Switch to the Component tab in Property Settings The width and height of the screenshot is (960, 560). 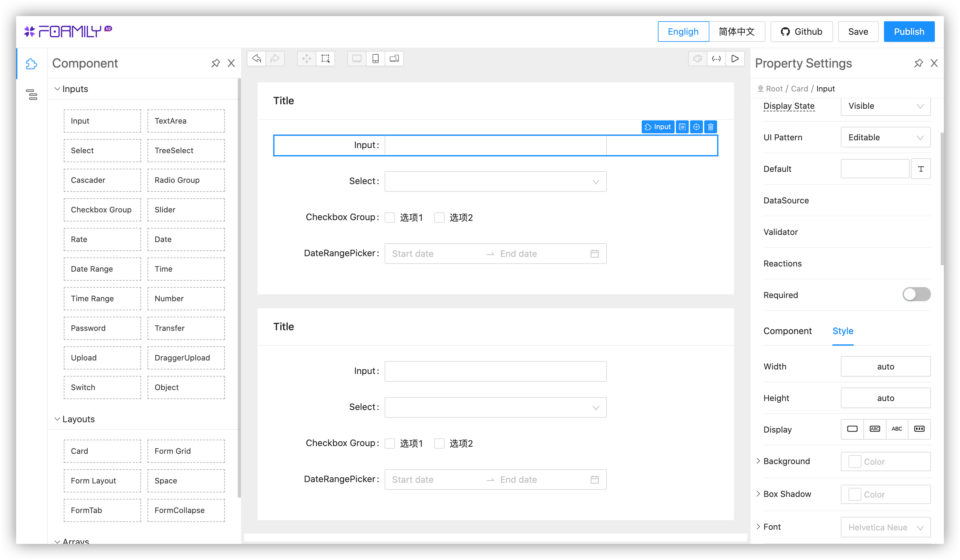click(788, 330)
